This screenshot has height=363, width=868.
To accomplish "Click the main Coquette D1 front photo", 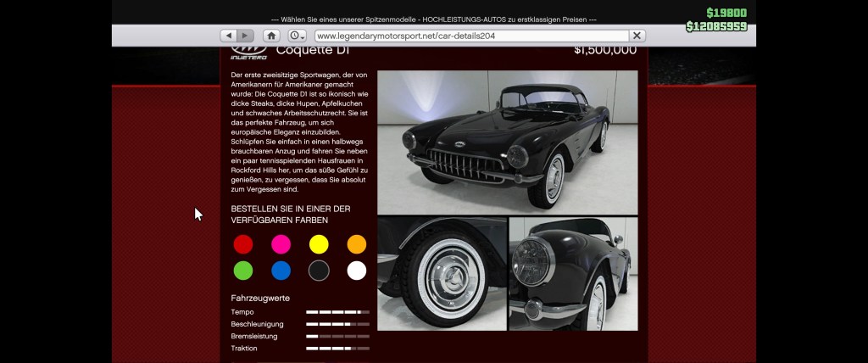I will pos(508,142).
